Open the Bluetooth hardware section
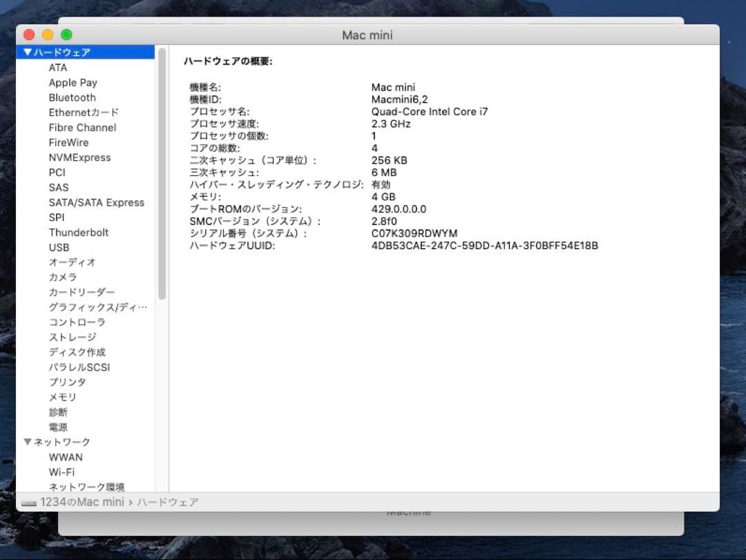746x560 pixels. click(72, 97)
